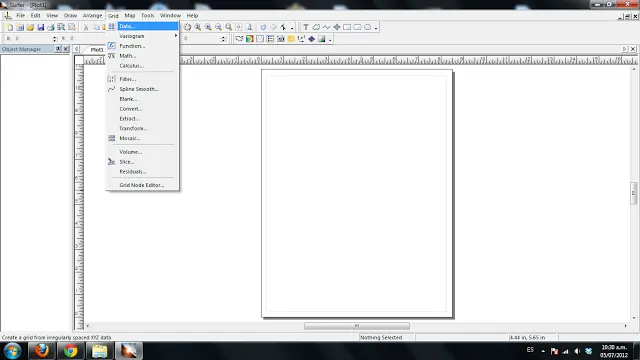This screenshot has height=360, width=640.
Task: Pin the Object Manager panel
Action: 58,49
